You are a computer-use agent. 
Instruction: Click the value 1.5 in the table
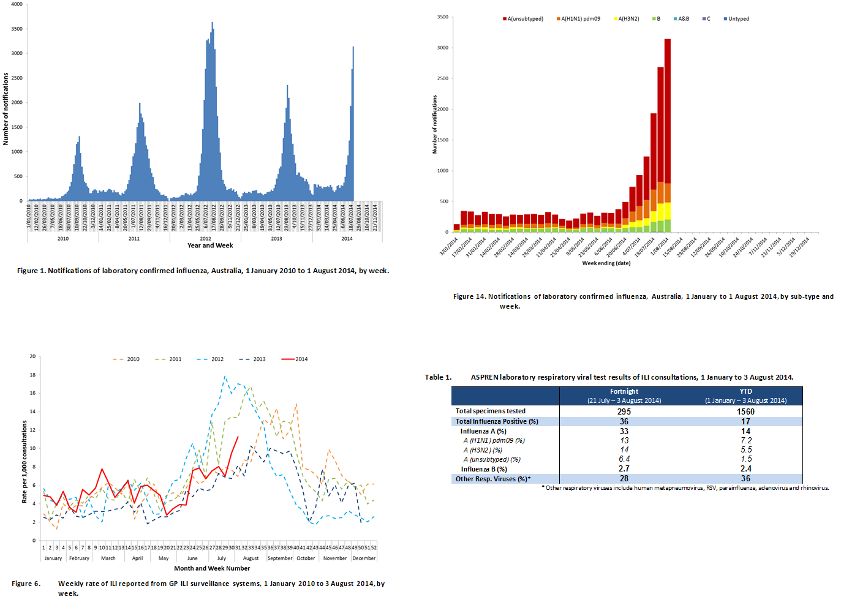coord(745,459)
